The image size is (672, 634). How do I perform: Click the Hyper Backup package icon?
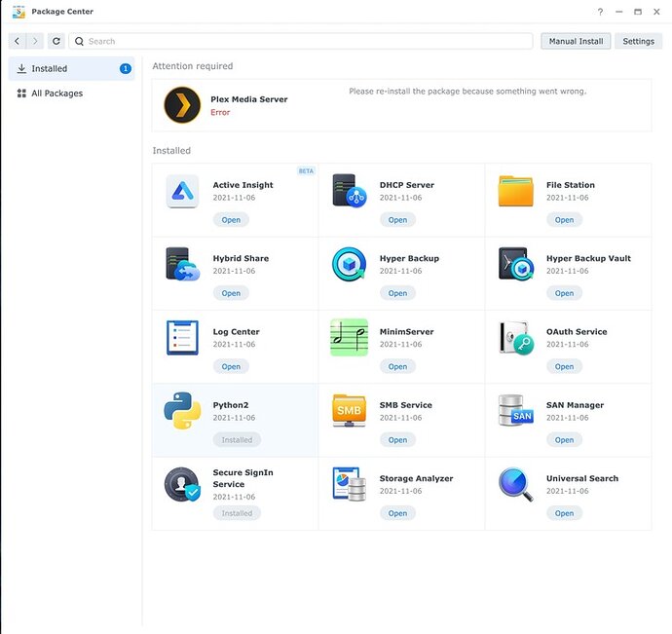click(350, 264)
